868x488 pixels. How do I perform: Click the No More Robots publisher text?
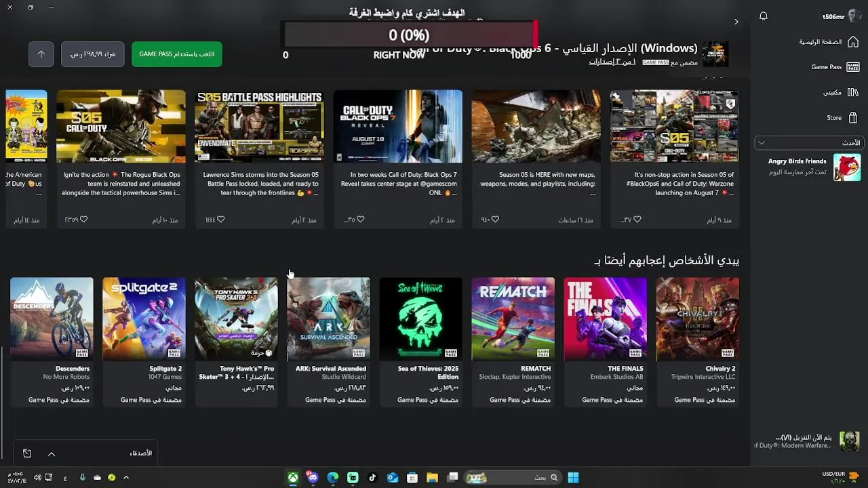pos(66,377)
